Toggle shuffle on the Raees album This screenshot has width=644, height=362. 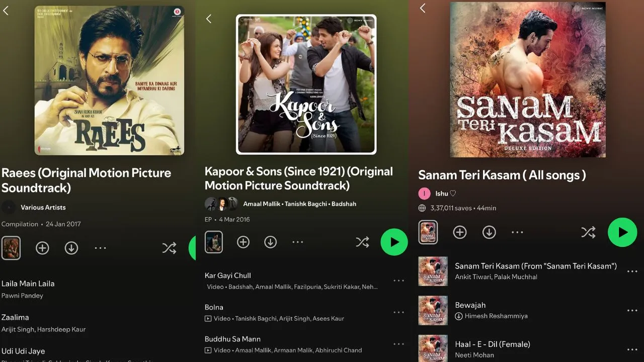[x=169, y=248]
